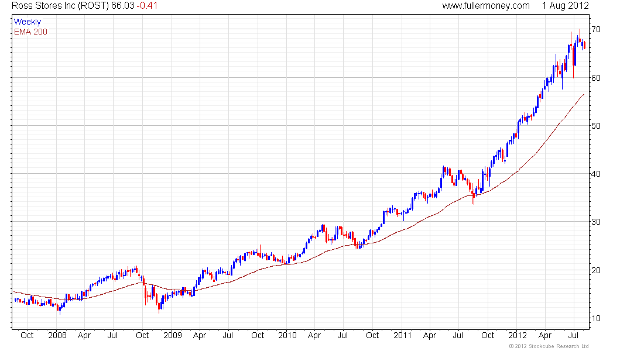Screen dimensions: 644x351
Task: Click the 30 price axis label
Action: click(595, 222)
